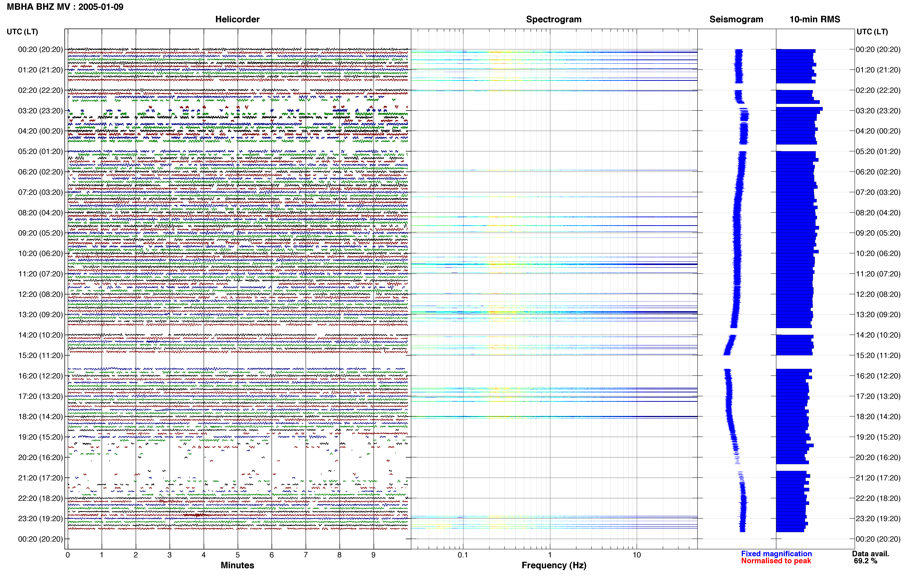
Task: Click the 'Helicorder' panel heading
Action: pyautogui.click(x=237, y=19)
